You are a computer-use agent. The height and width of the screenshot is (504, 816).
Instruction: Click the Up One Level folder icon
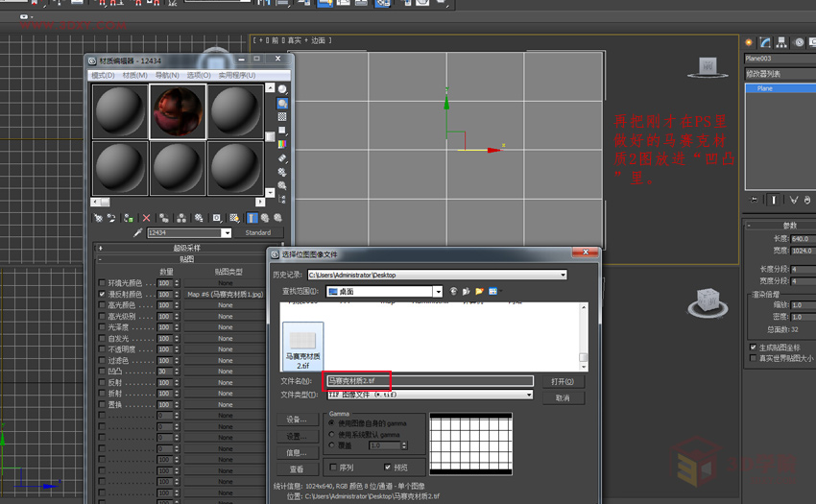[x=467, y=292]
